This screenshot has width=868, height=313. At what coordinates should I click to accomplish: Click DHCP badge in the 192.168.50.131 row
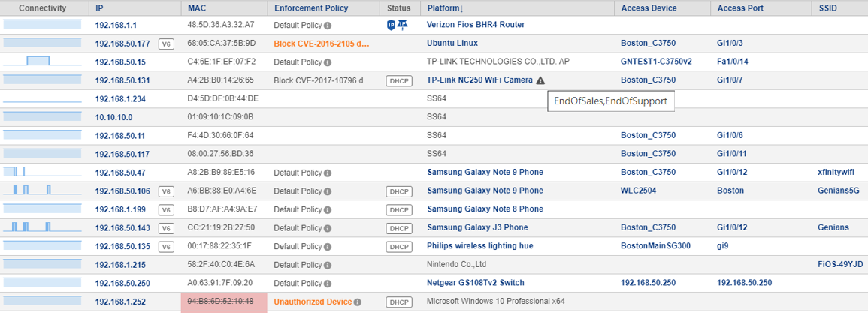(398, 80)
